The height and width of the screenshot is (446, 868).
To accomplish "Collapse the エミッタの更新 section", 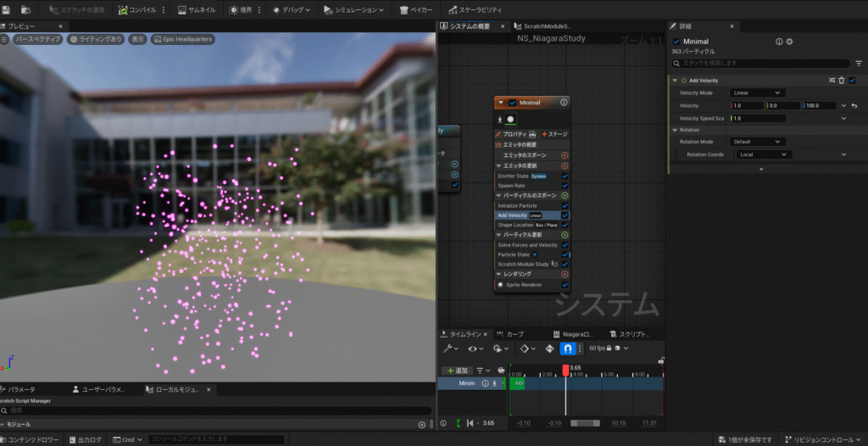I will [498, 165].
